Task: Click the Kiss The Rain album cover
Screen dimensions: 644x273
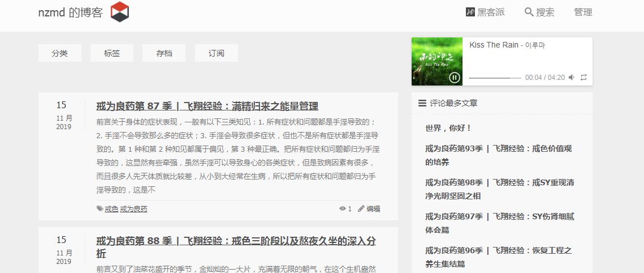Action: (x=437, y=62)
